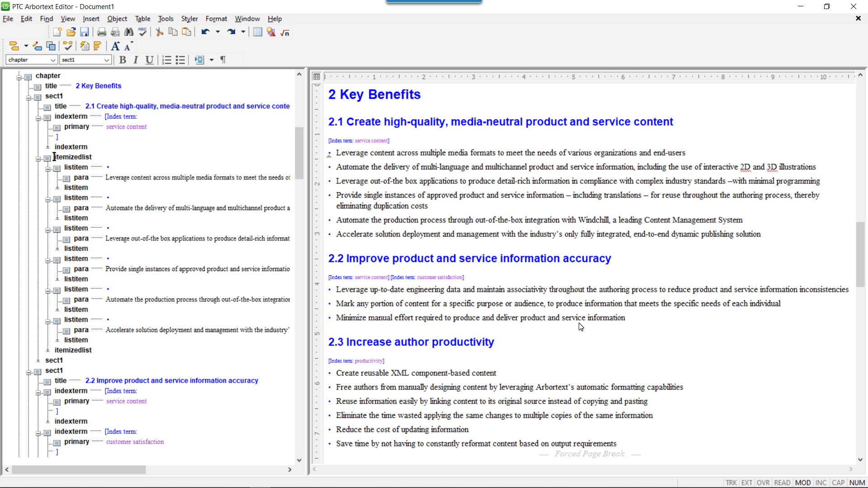Open the sect1 element dropdown
This screenshot has width=868, height=488.
(107, 60)
